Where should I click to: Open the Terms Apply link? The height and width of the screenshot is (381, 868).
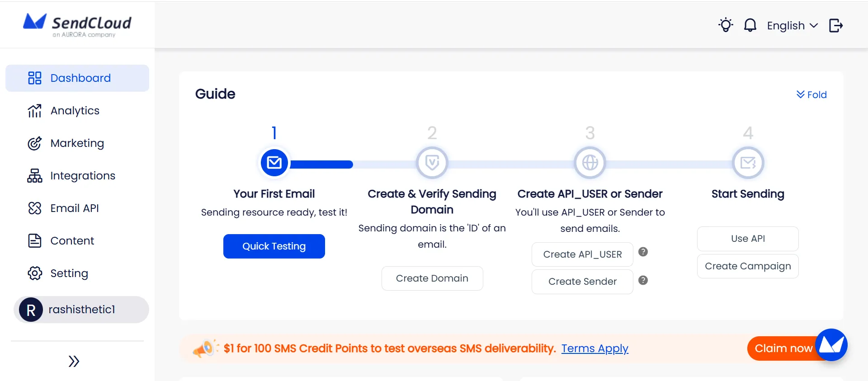(x=595, y=348)
